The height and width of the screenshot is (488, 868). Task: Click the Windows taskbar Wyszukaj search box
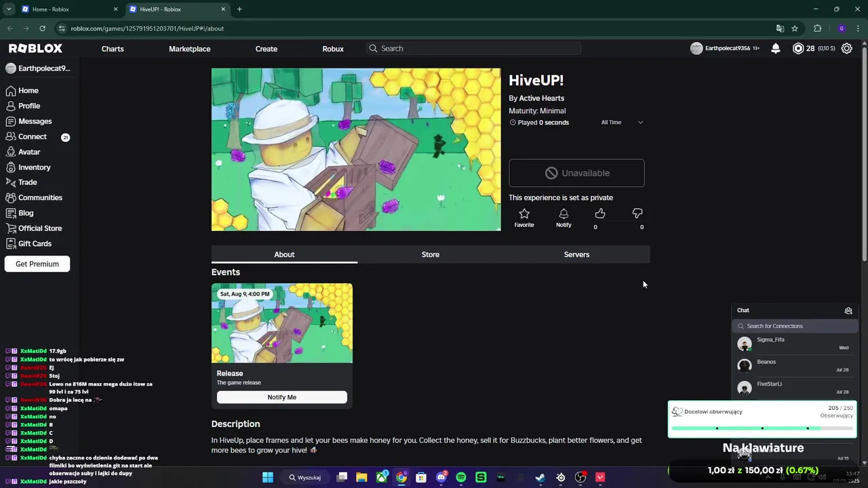click(x=305, y=477)
